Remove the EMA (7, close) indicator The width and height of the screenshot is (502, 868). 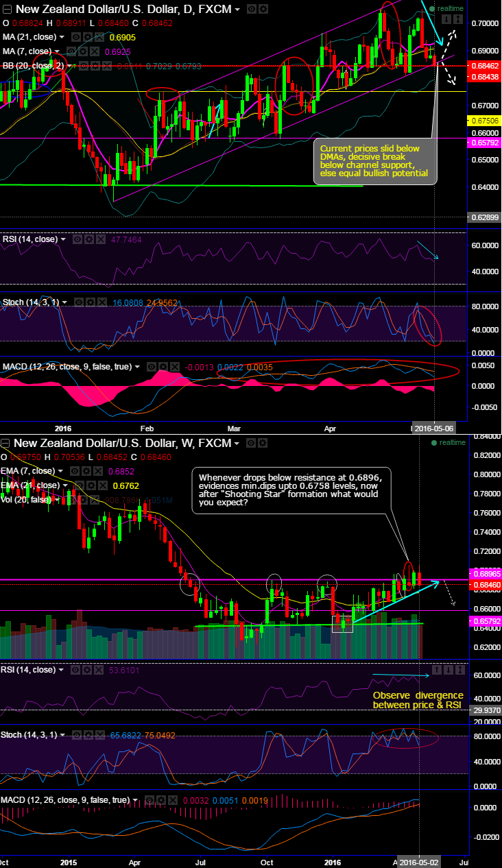click(x=98, y=471)
